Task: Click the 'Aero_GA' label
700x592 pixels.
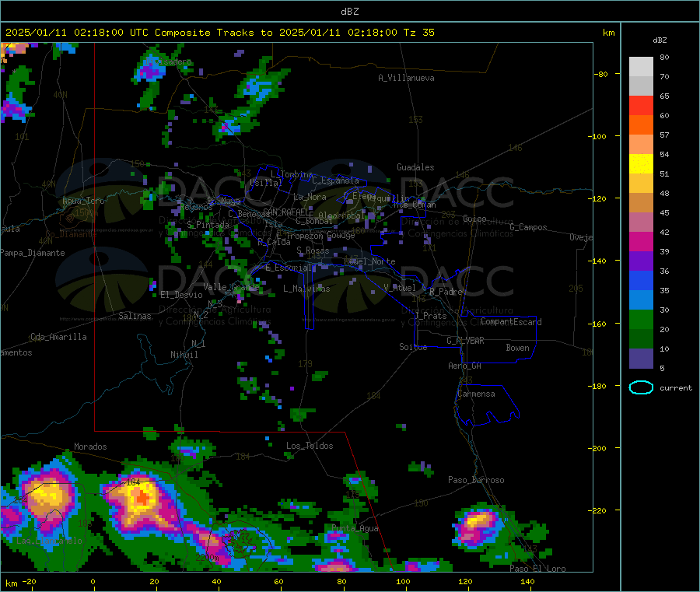Action: coord(464,366)
